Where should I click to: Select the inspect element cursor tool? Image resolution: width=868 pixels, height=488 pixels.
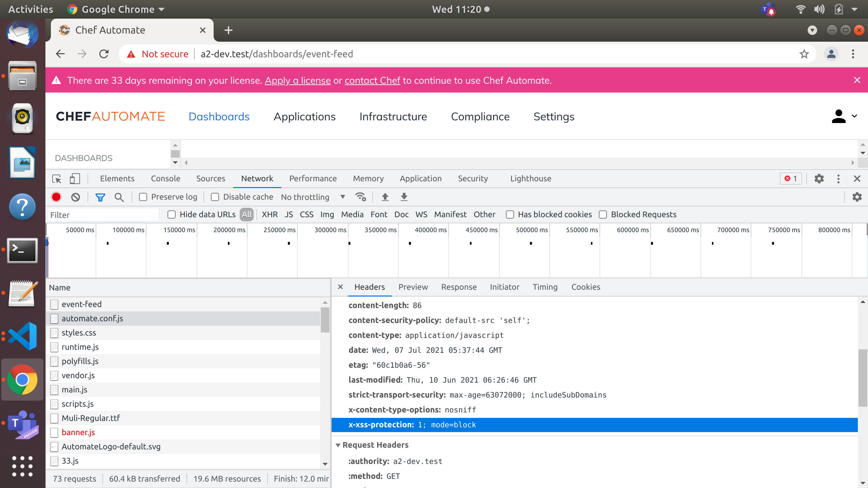pos(56,179)
